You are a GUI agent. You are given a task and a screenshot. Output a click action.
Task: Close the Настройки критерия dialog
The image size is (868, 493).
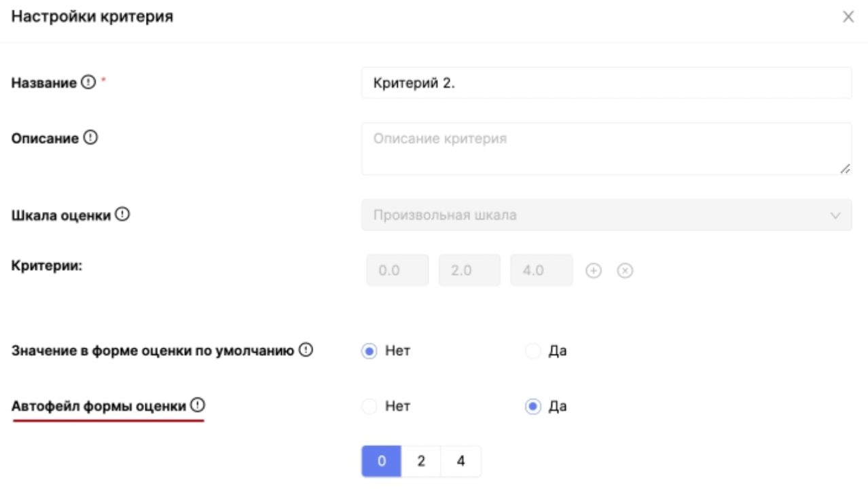848,17
